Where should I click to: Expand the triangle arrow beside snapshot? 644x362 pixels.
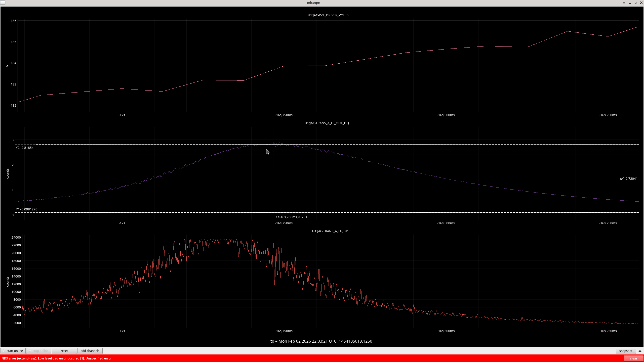coord(640,351)
